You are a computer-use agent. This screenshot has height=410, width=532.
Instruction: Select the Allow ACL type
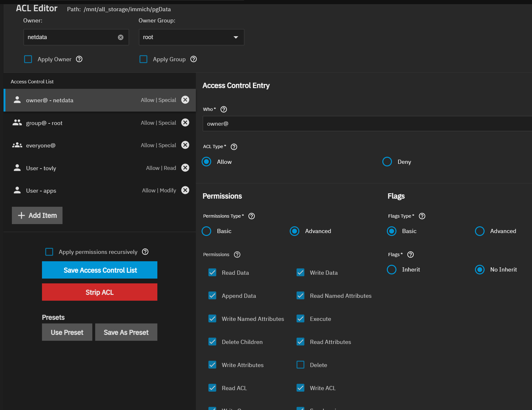(x=207, y=162)
